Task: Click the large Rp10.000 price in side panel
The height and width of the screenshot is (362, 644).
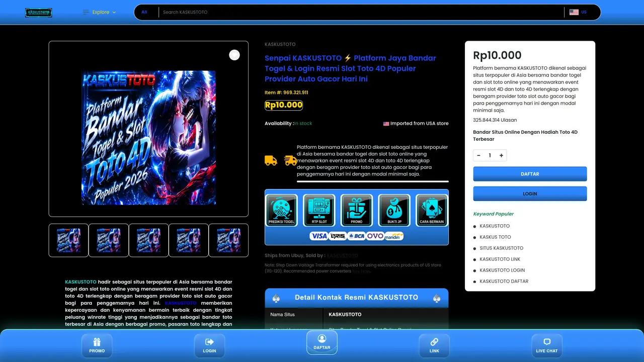Action: (x=498, y=55)
